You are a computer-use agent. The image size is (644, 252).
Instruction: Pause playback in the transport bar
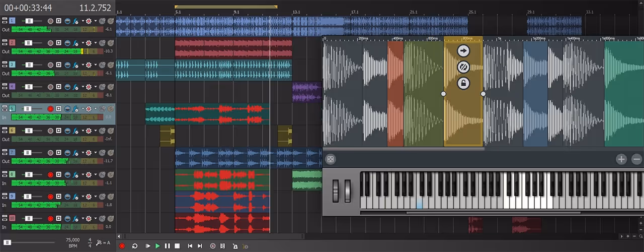[x=168, y=246]
